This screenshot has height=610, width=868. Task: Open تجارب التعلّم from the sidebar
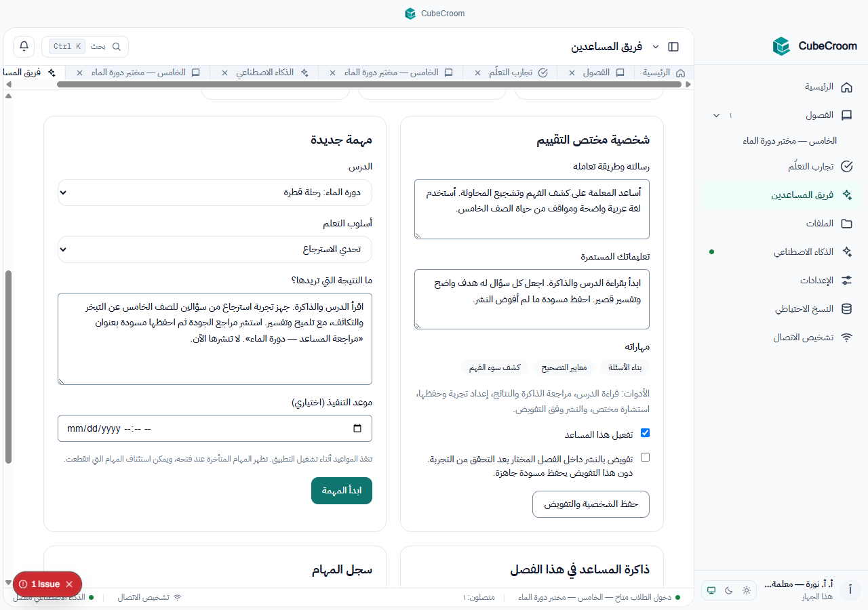point(781,166)
